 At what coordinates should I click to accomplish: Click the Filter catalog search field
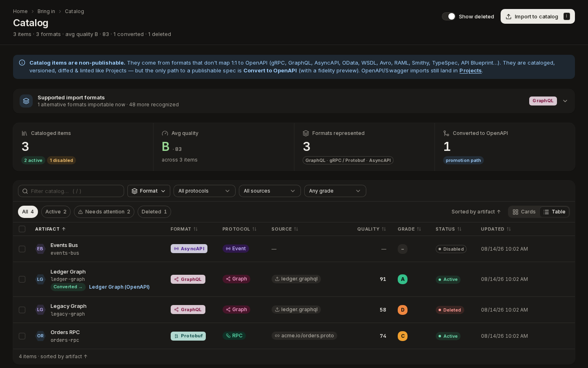pos(71,191)
